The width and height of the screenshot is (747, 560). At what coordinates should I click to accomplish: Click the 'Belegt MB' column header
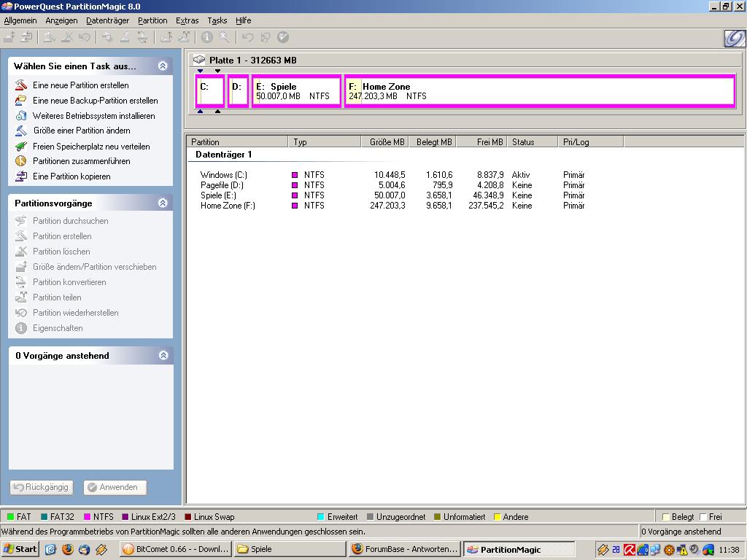(433, 142)
